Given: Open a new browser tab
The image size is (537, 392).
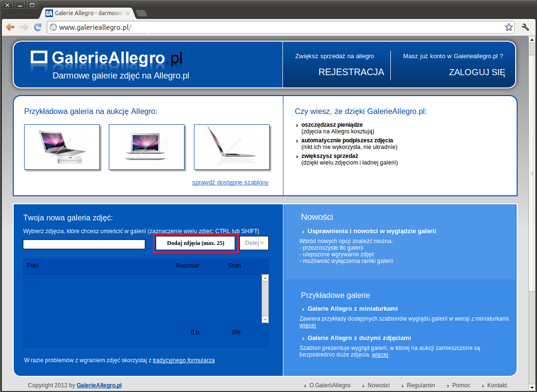Looking at the screenshot, I should click(x=141, y=13).
